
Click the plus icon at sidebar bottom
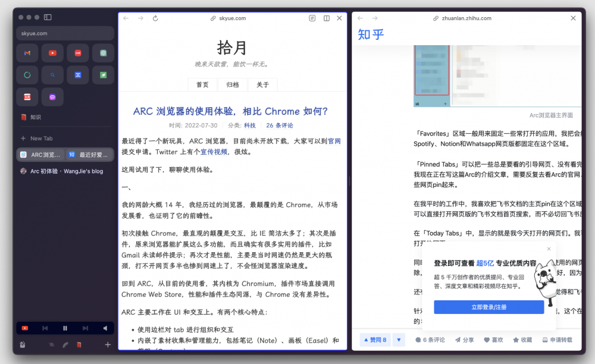[108, 344]
